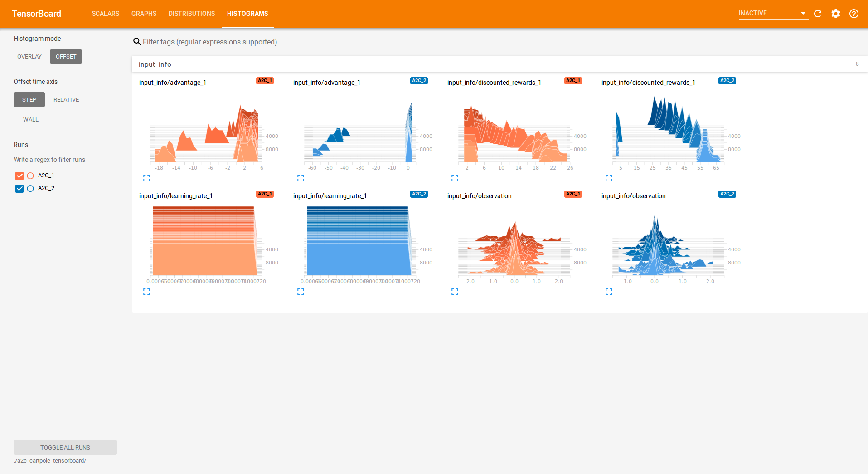The width and height of the screenshot is (868, 474).
Task: Expand the A2C_2 observation histogram to fullscreen
Action: [x=609, y=292]
